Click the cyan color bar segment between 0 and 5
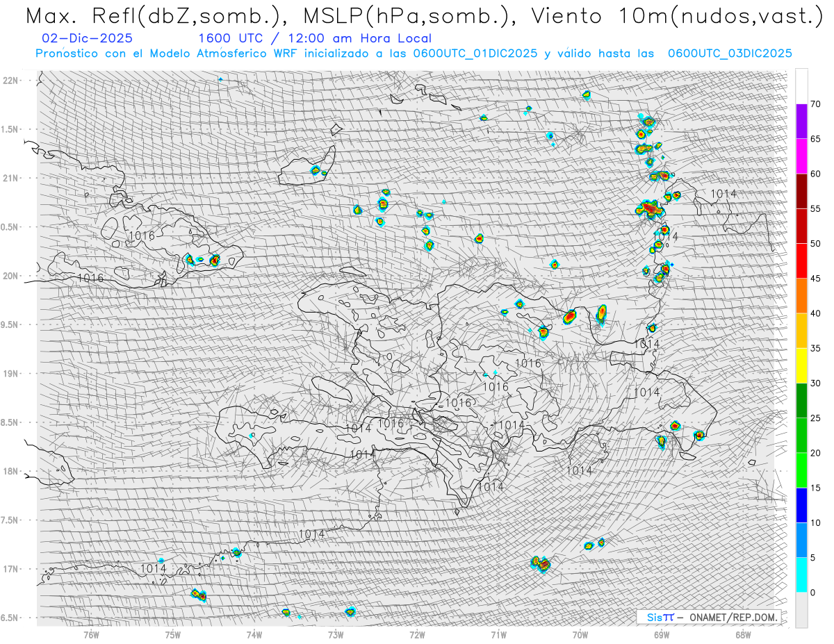 801,575
